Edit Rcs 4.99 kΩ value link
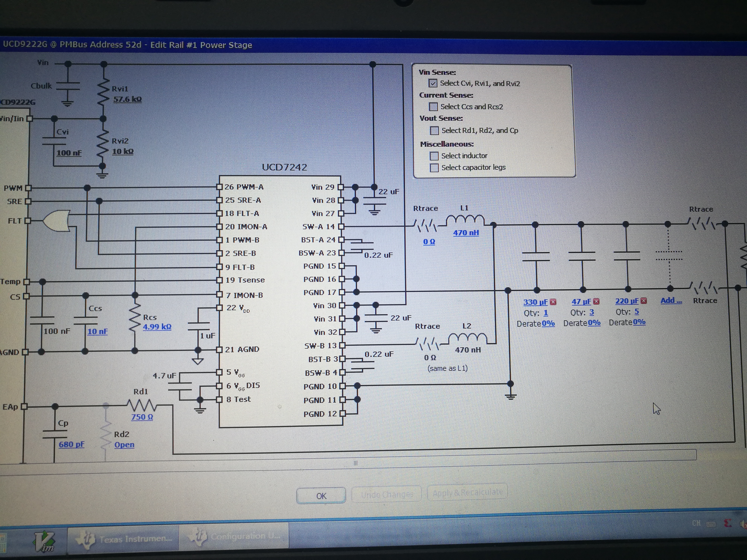The width and height of the screenshot is (747, 560). [x=157, y=327]
